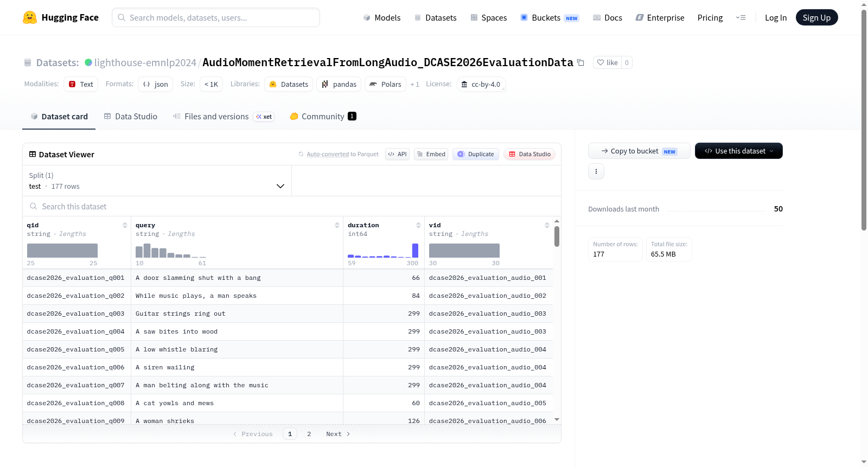
Task: Open the navigation overflow menu icon
Action: tap(741, 17)
